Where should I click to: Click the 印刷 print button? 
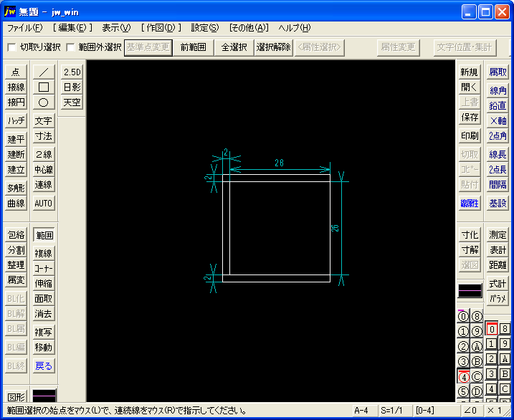tap(470, 136)
